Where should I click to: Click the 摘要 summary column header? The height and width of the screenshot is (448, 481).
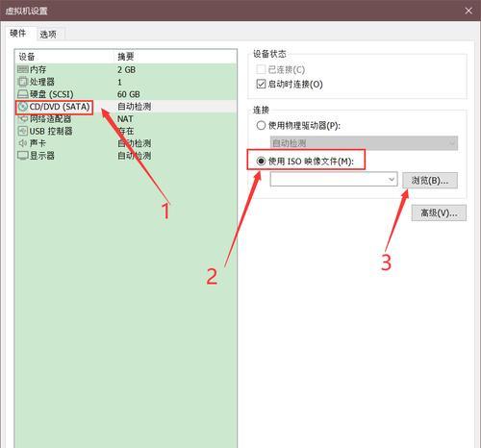tap(125, 57)
